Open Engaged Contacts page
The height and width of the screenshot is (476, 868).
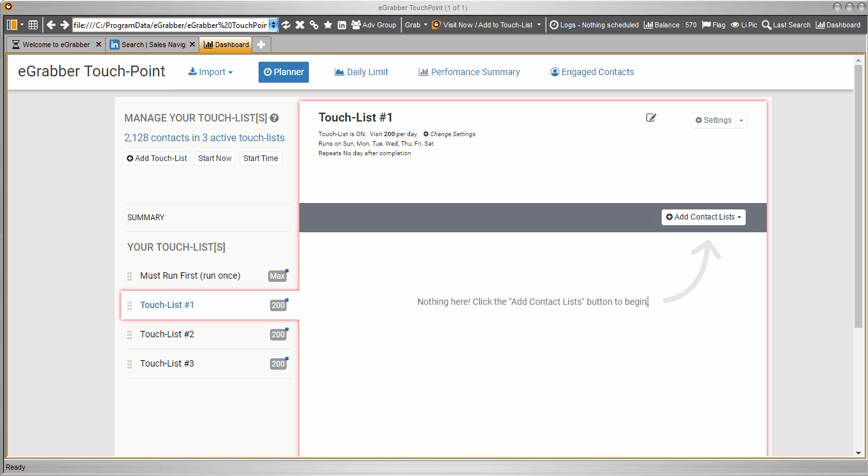[x=592, y=72]
